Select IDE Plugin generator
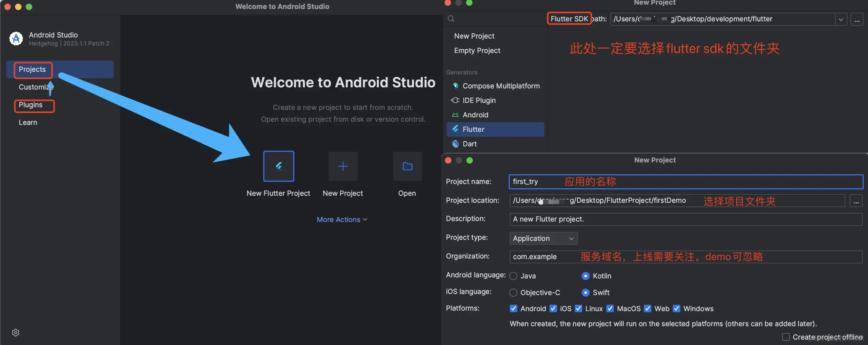This screenshot has width=868, height=345. point(495,100)
